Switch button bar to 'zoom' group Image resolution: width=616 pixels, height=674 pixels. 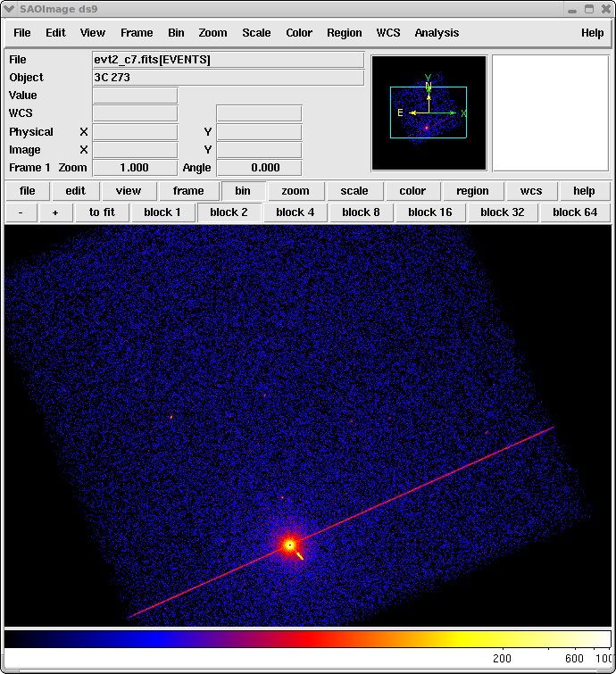[295, 191]
